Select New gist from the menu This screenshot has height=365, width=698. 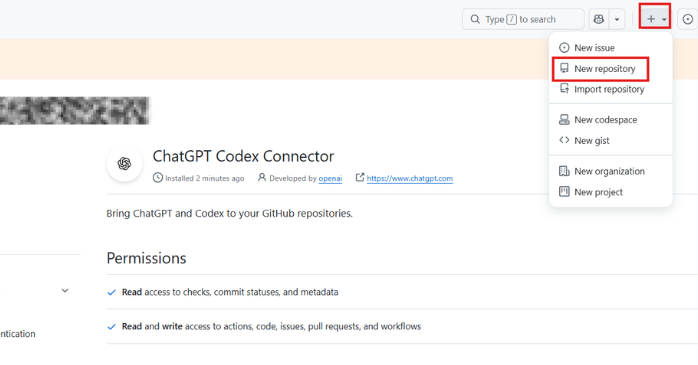click(x=610, y=140)
